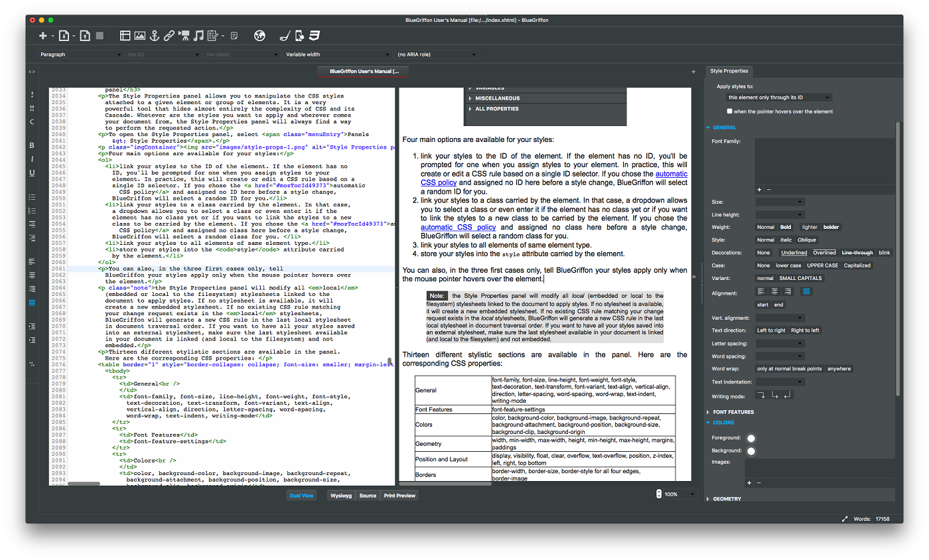Open Print Preview mode

tap(399, 495)
